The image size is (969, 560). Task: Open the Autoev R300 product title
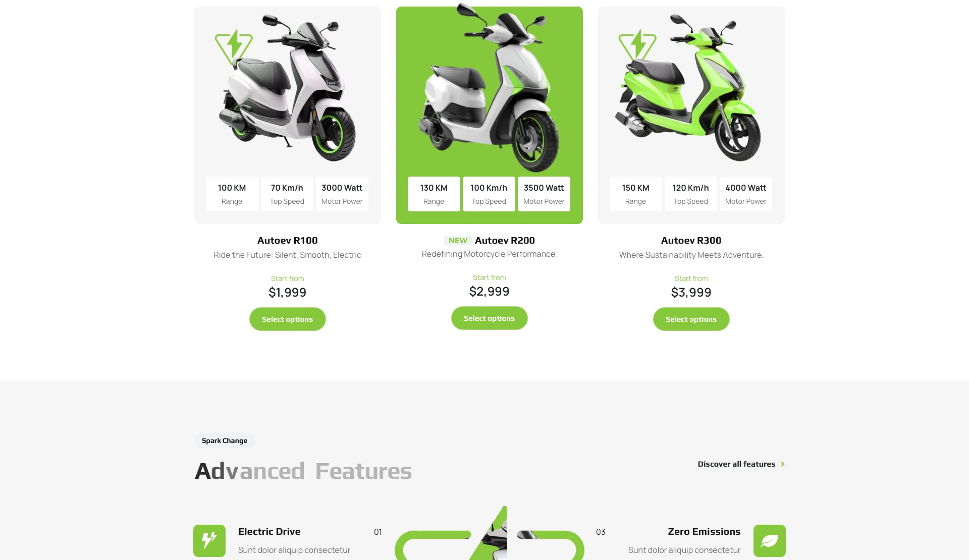691,241
